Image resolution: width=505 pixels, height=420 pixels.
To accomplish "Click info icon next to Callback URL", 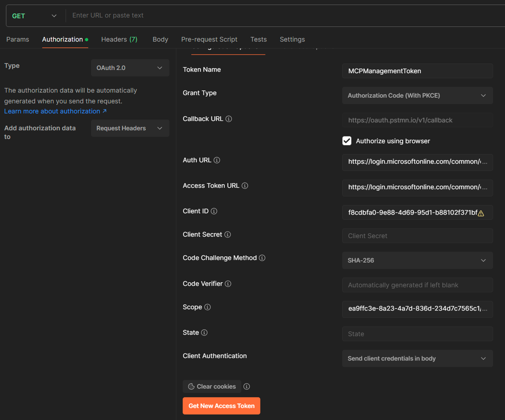I will 229,119.
